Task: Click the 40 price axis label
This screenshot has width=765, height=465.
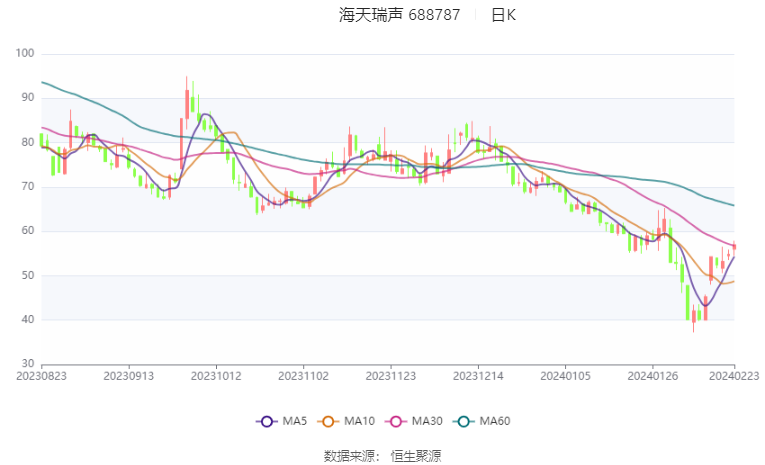Action: (x=28, y=320)
